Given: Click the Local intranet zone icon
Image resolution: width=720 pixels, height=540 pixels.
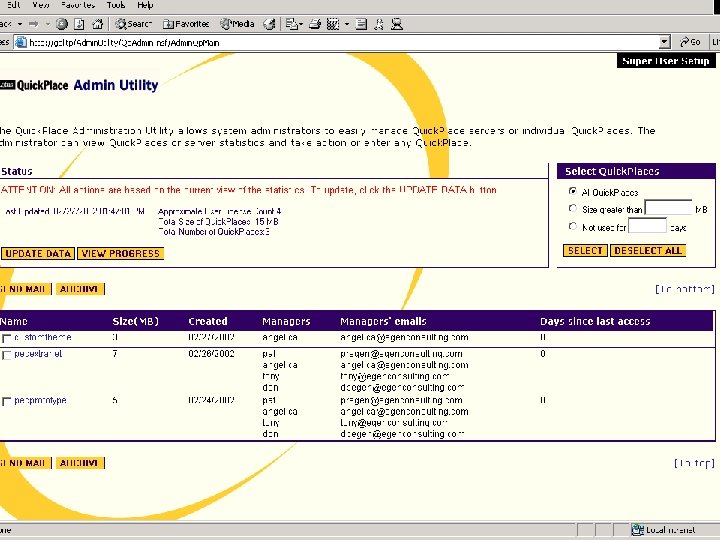Looking at the screenshot, I should [x=637, y=530].
